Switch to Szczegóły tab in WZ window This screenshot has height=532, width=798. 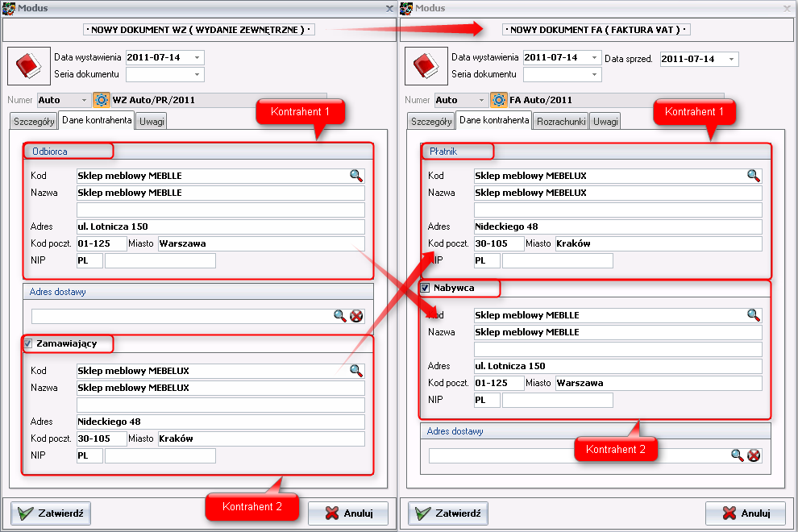coord(34,122)
